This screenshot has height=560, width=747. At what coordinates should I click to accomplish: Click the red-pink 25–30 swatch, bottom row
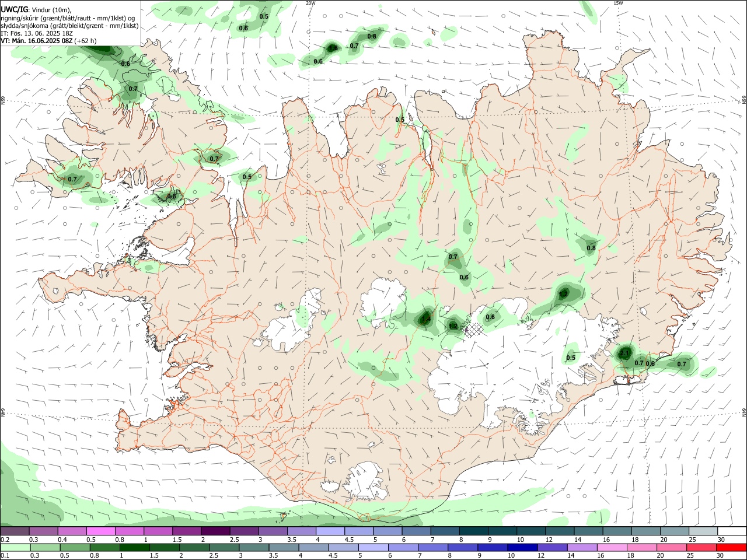coord(701,547)
